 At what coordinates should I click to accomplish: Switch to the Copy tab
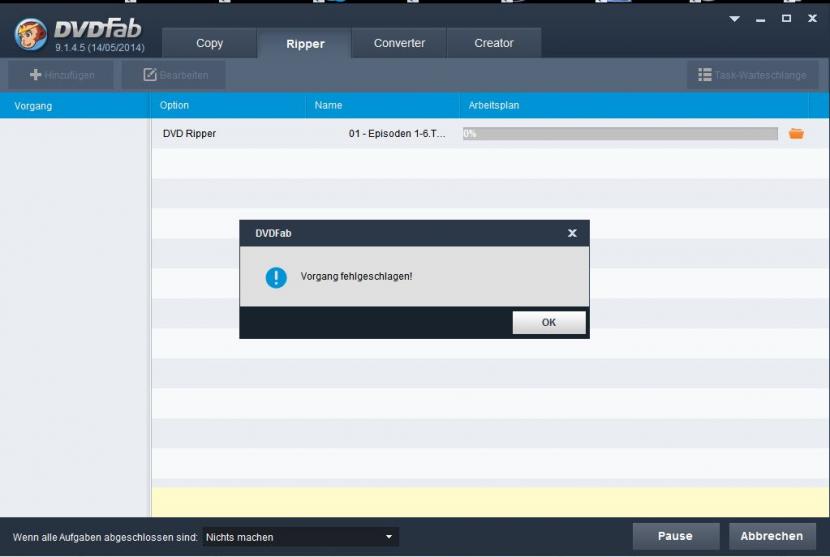(x=210, y=43)
